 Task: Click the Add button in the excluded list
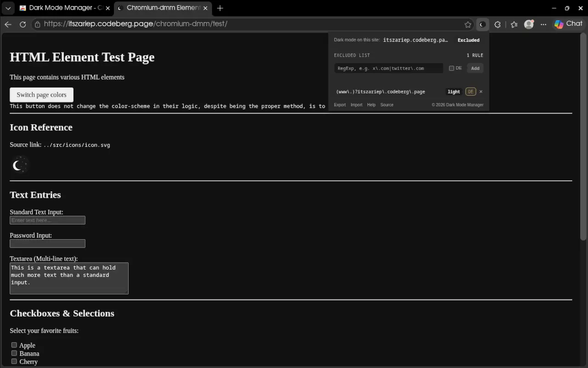click(475, 68)
